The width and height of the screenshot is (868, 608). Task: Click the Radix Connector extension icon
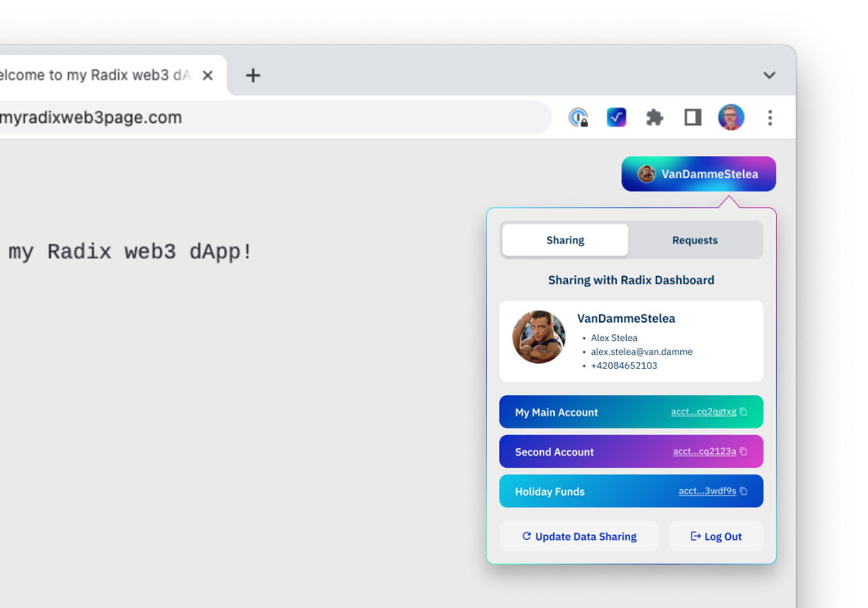pyautogui.click(x=616, y=117)
